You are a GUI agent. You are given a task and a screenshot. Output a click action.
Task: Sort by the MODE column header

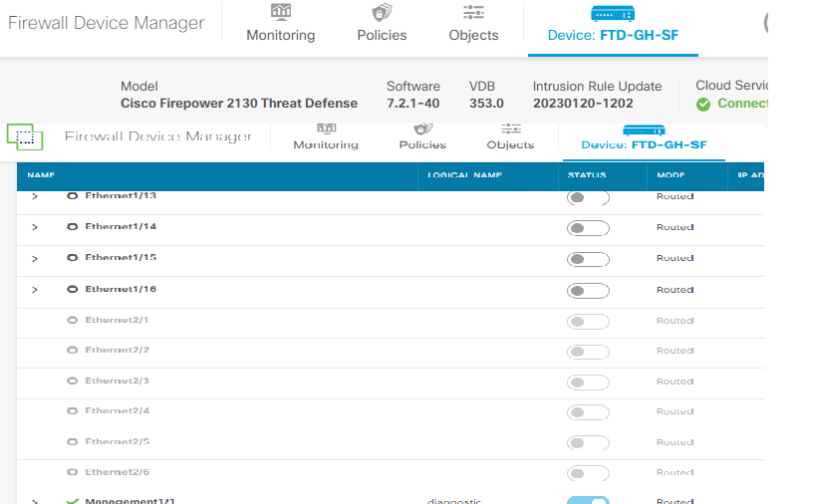click(671, 175)
